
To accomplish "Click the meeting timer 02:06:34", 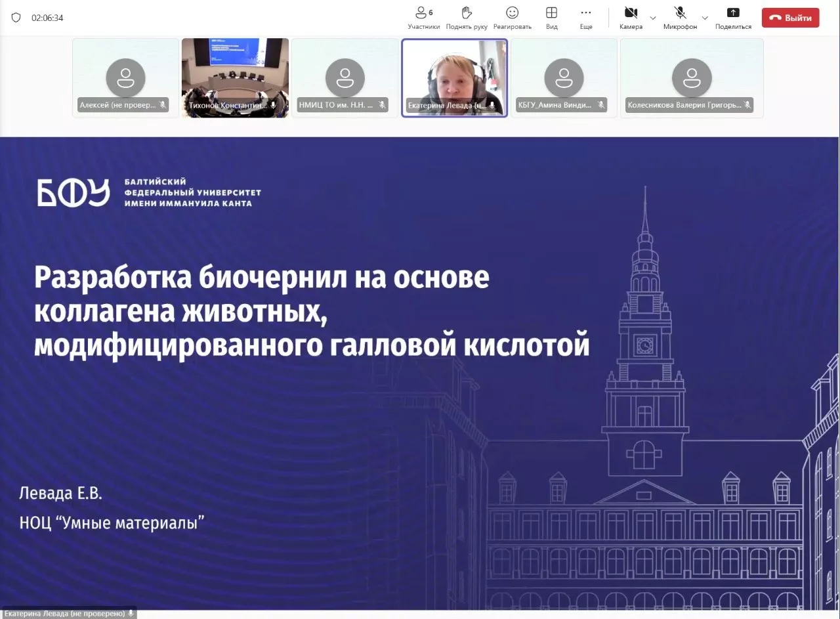I will click(x=47, y=18).
